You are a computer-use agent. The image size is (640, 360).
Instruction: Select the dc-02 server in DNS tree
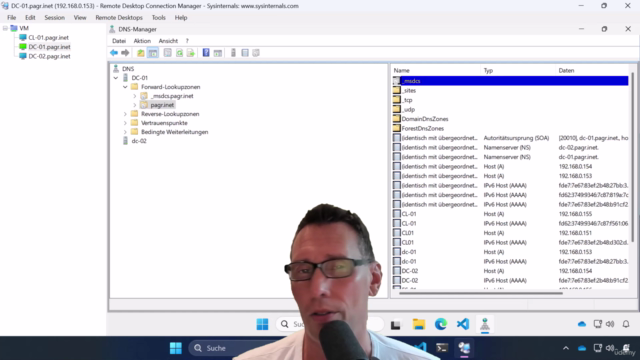pos(139,141)
